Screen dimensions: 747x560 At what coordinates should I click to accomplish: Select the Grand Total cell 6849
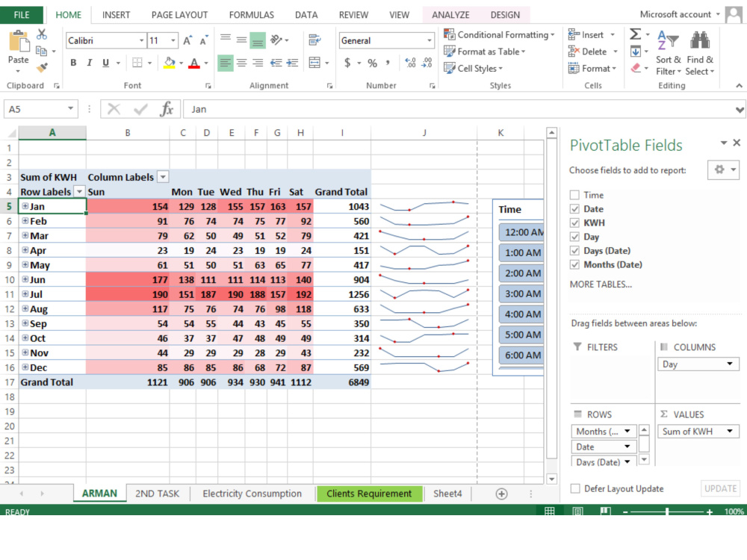341,382
